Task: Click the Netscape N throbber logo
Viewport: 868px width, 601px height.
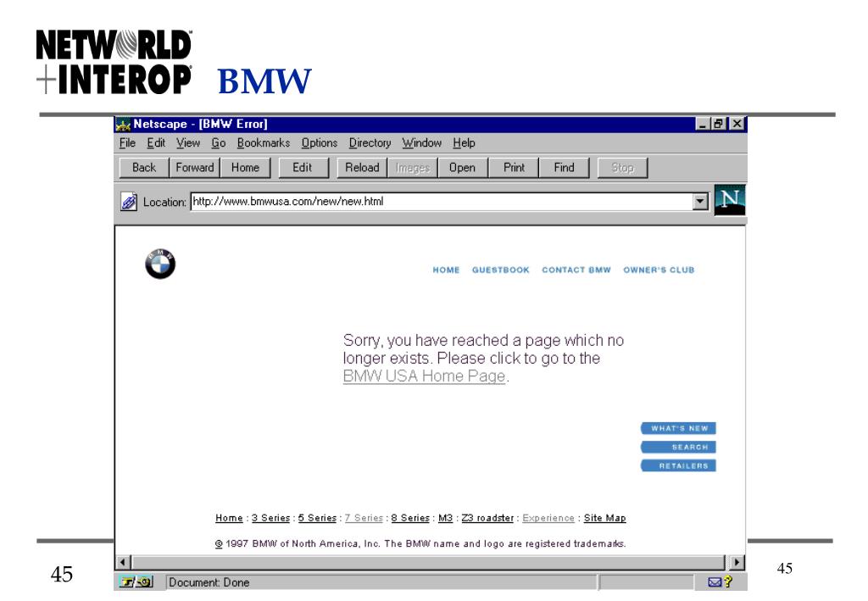Action: point(730,200)
